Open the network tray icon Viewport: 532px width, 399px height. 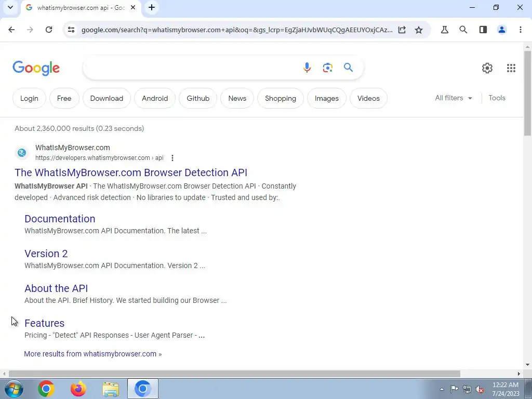tap(467, 389)
